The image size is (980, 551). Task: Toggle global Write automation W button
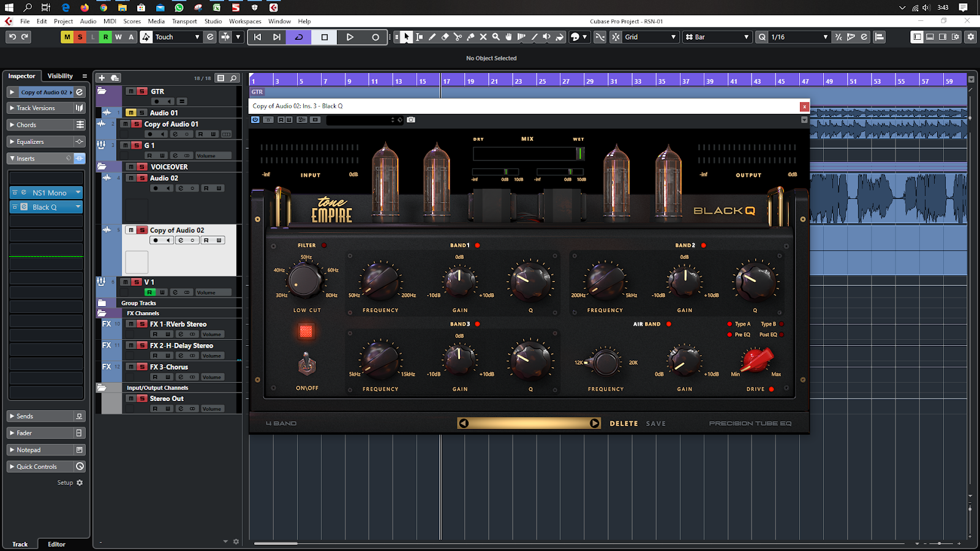118,37
